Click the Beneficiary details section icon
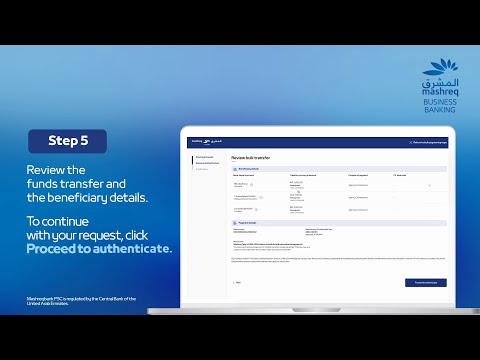The height and width of the screenshot is (360, 480). (x=235, y=169)
